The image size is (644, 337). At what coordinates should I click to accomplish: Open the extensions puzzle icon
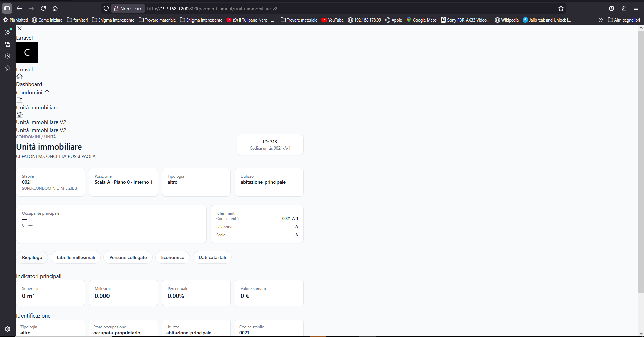[x=624, y=8]
